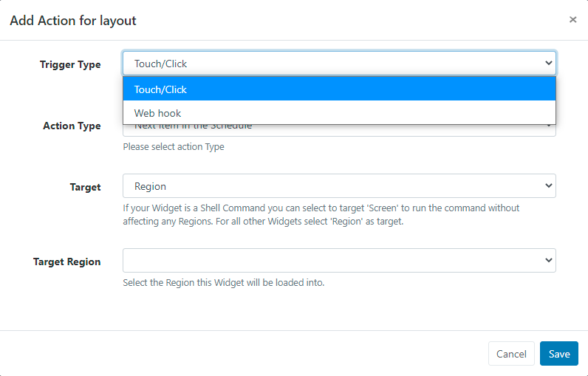Image resolution: width=588 pixels, height=376 pixels.
Task: Open the Target dropdown showing Region
Action: (339, 186)
